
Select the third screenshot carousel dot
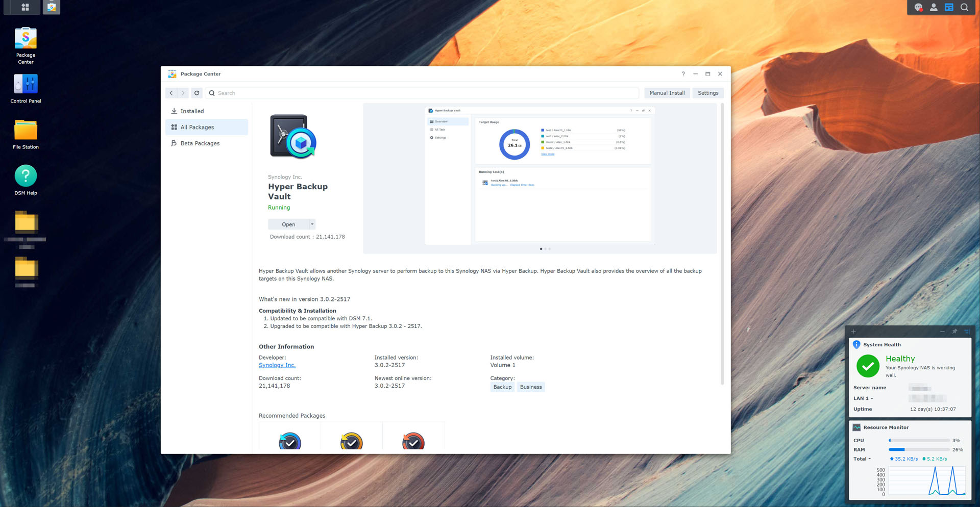549,249
